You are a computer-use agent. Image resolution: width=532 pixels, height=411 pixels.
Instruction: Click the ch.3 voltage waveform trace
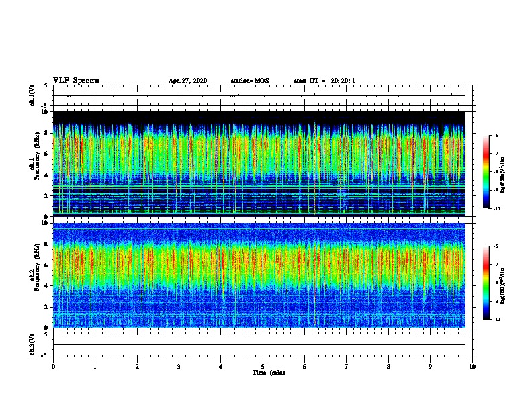point(259,345)
